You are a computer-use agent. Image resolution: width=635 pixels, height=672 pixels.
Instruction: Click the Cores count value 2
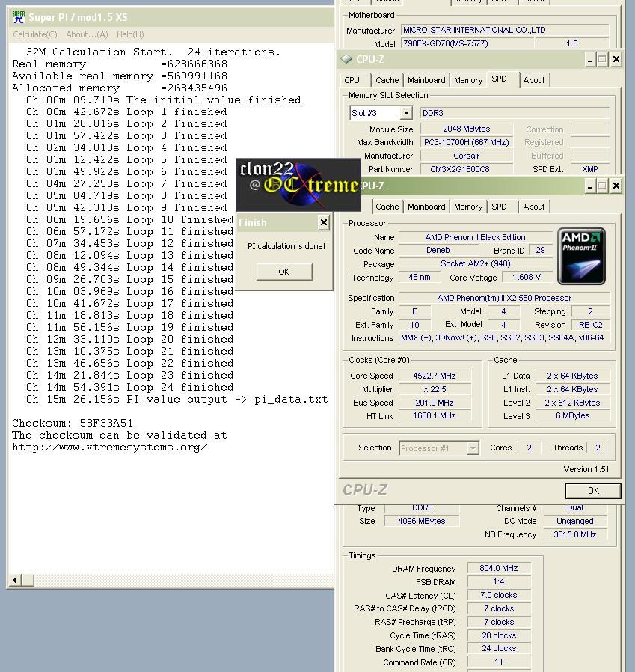pos(530,448)
